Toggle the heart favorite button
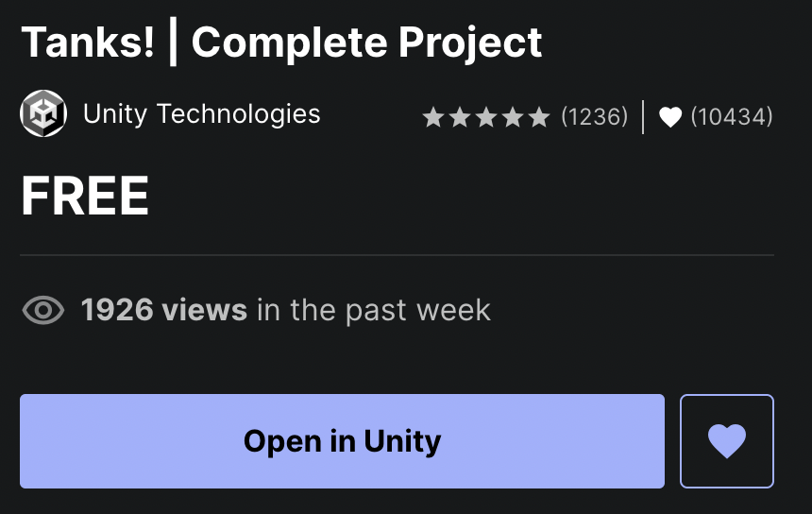812x514 pixels. [x=726, y=441]
